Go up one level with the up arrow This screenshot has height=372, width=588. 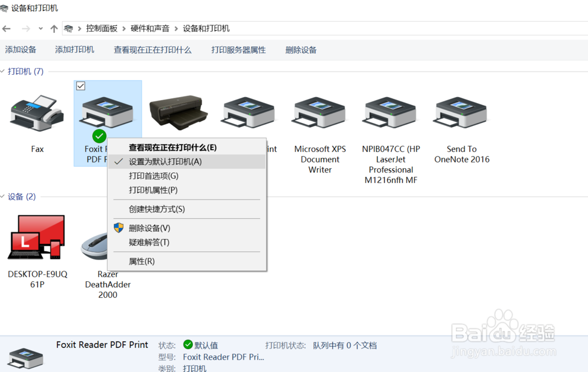point(54,28)
